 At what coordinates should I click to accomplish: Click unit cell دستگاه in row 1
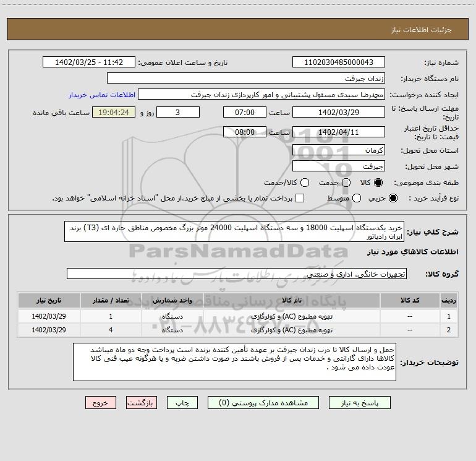pyautogui.click(x=172, y=316)
